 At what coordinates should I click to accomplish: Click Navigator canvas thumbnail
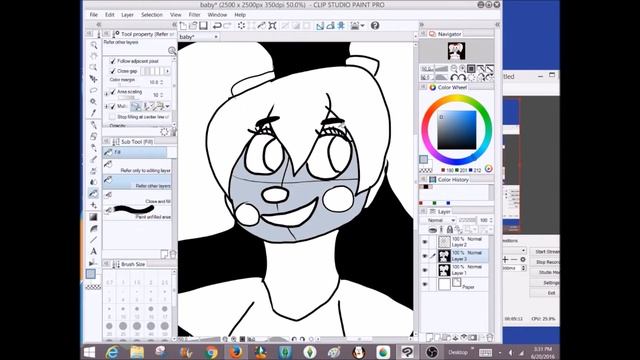tap(456, 51)
